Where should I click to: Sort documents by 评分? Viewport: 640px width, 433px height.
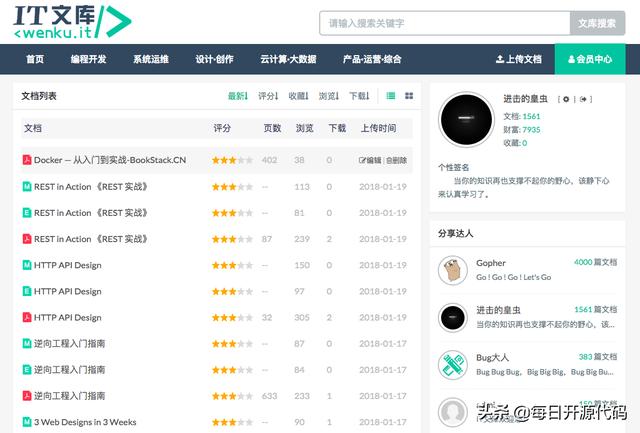pos(268,96)
